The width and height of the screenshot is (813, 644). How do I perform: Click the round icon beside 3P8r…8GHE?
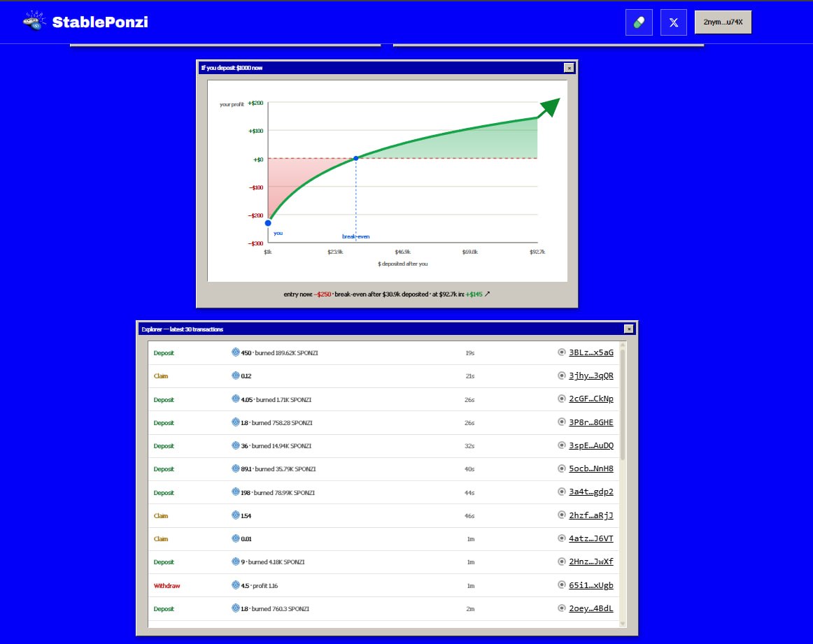coord(562,422)
